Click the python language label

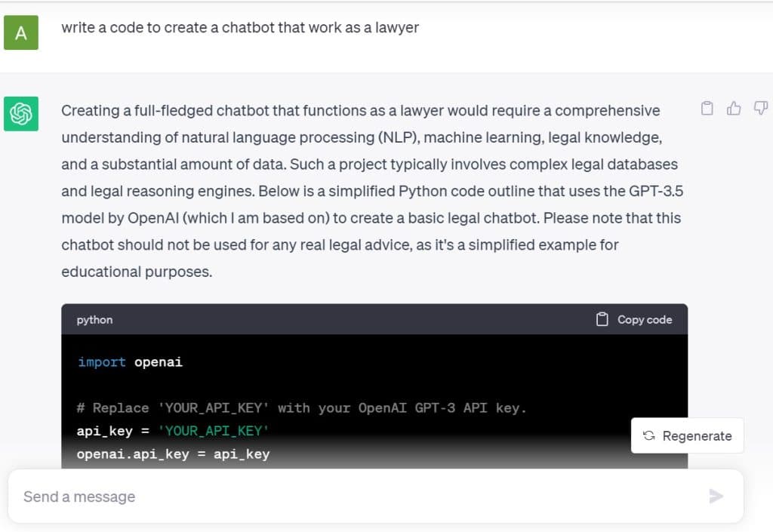click(94, 320)
